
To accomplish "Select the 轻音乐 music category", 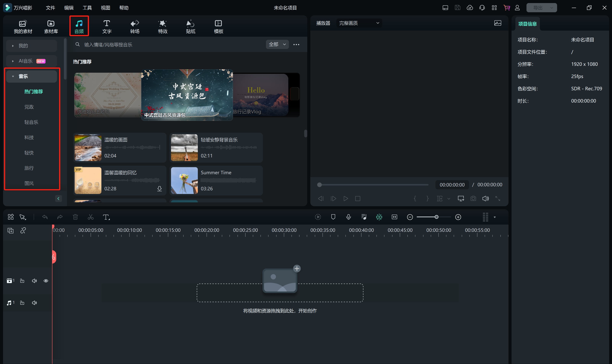I will pos(31,122).
